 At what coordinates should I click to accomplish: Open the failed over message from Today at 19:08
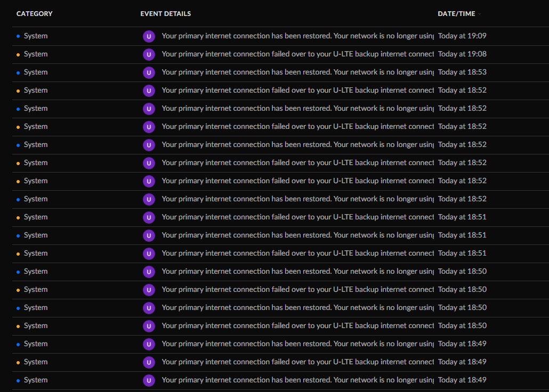tap(297, 54)
